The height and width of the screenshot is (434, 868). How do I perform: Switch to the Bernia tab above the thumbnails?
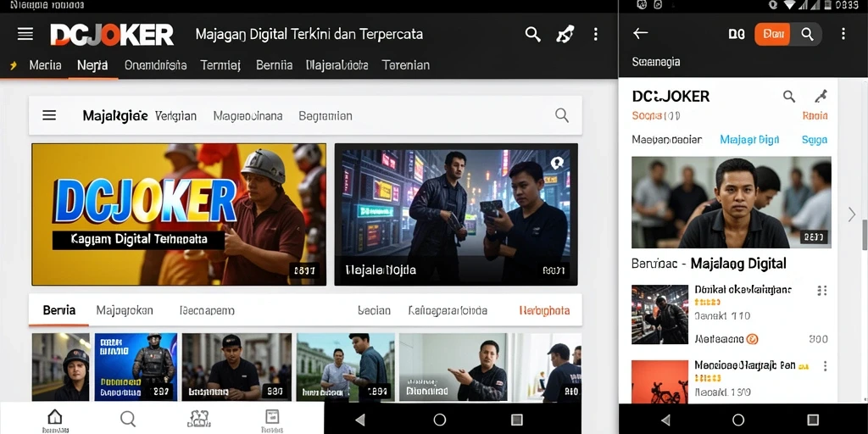[x=58, y=310]
